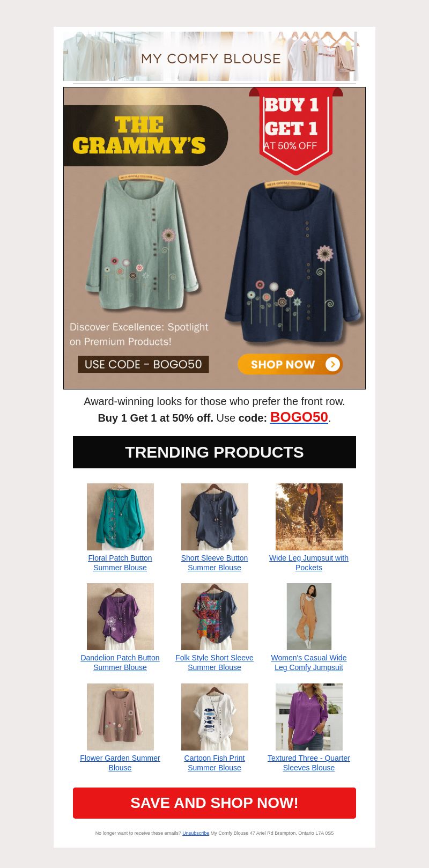
Task: Open the orange Casual Wide Leg Jumpsuit thumbnail
Action: pyautogui.click(x=309, y=616)
